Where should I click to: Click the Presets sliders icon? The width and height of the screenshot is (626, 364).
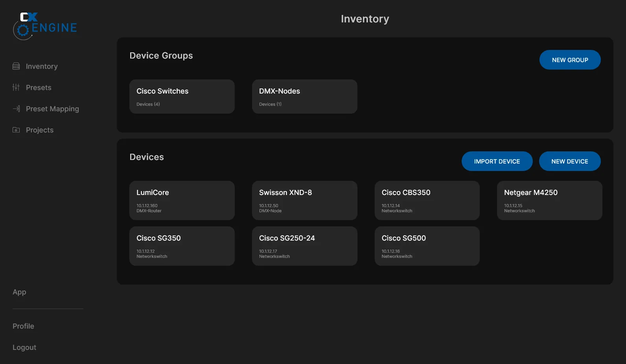[16, 87]
